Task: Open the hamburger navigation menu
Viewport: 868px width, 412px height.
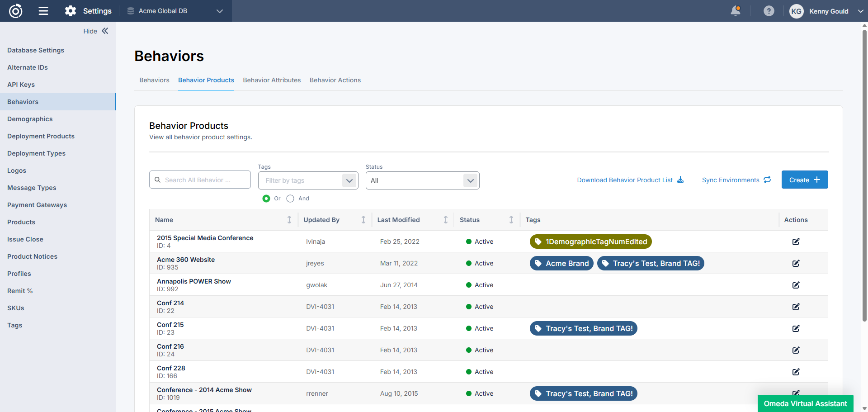Action: [x=43, y=11]
